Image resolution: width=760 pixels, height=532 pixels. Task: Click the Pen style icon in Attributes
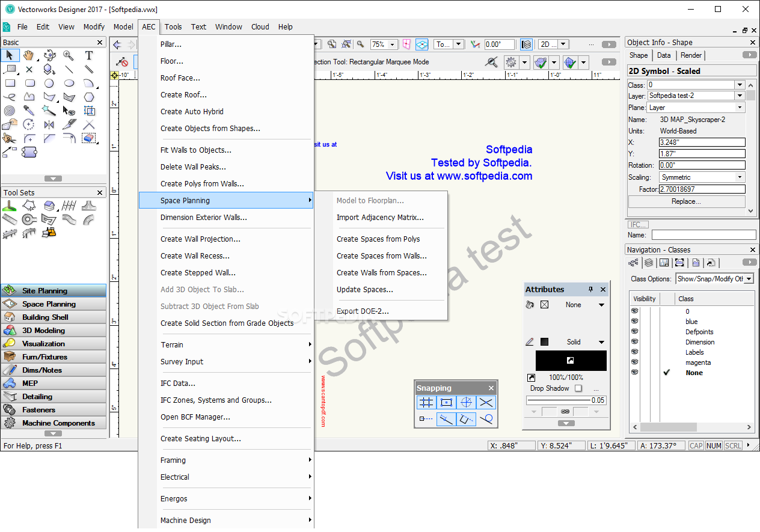[x=530, y=342]
